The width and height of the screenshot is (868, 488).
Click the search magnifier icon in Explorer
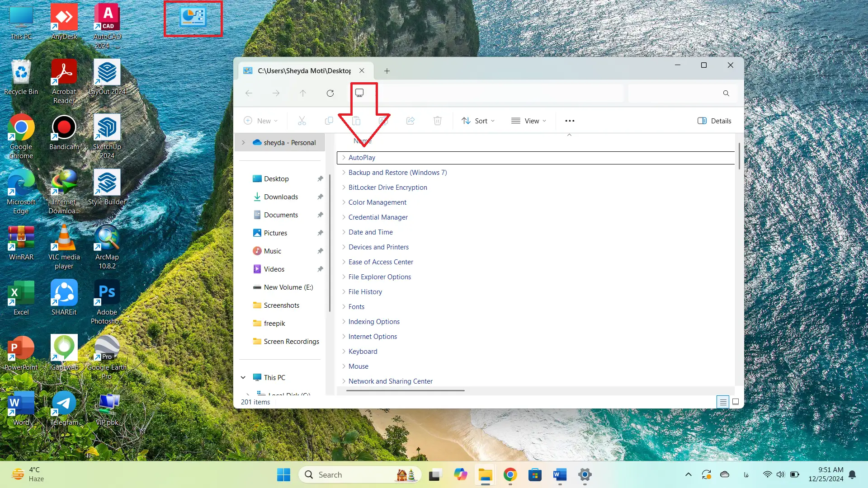[x=726, y=93]
